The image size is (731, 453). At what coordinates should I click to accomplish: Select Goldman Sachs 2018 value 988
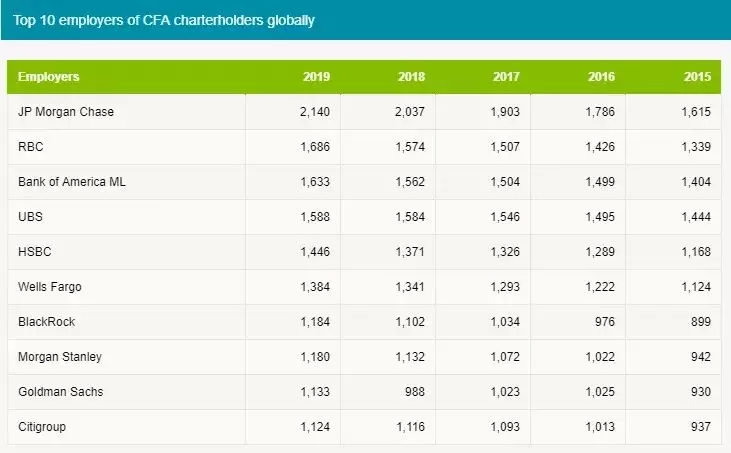point(414,392)
